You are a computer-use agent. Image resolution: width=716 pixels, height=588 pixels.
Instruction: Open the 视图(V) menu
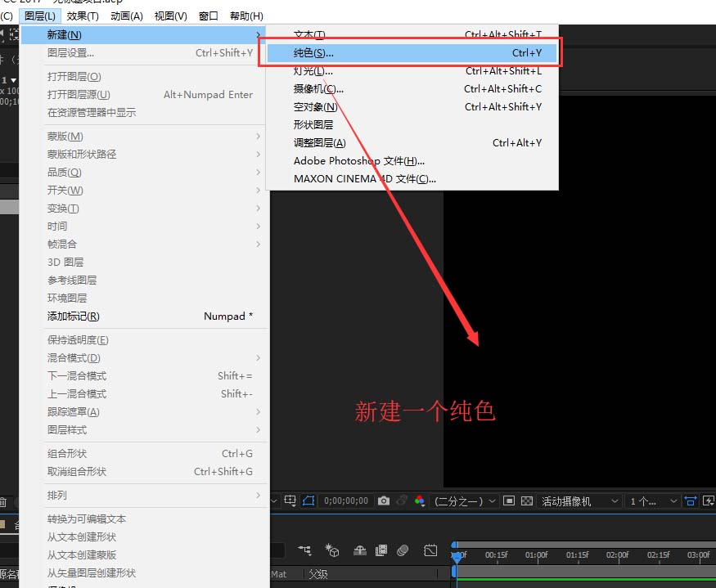click(171, 16)
